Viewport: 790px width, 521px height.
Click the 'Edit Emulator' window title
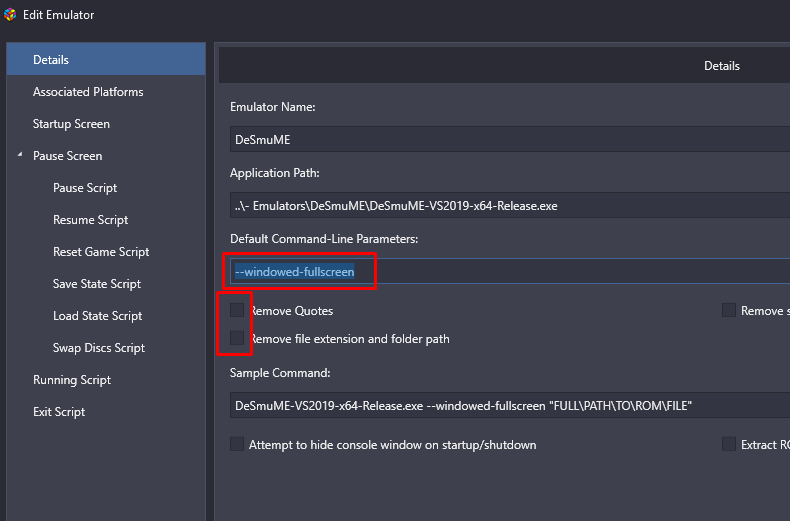58,15
